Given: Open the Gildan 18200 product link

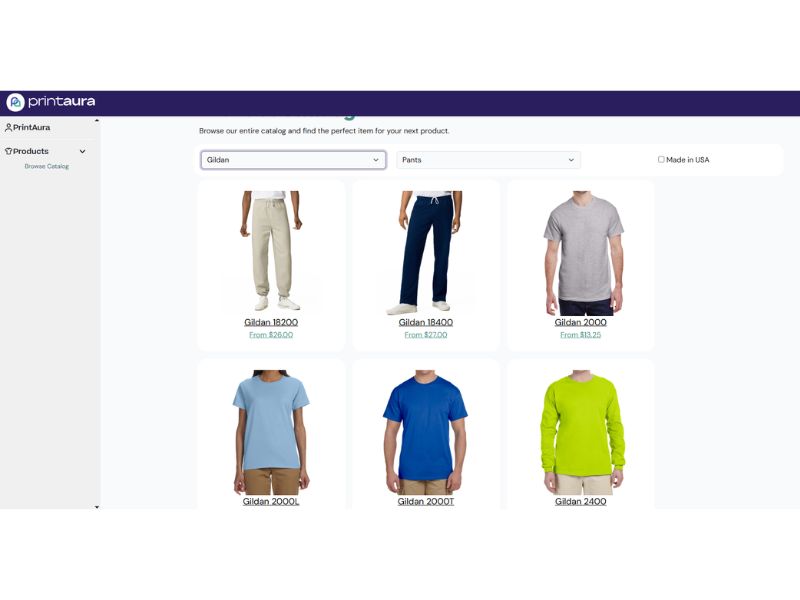Looking at the screenshot, I should (271, 322).
